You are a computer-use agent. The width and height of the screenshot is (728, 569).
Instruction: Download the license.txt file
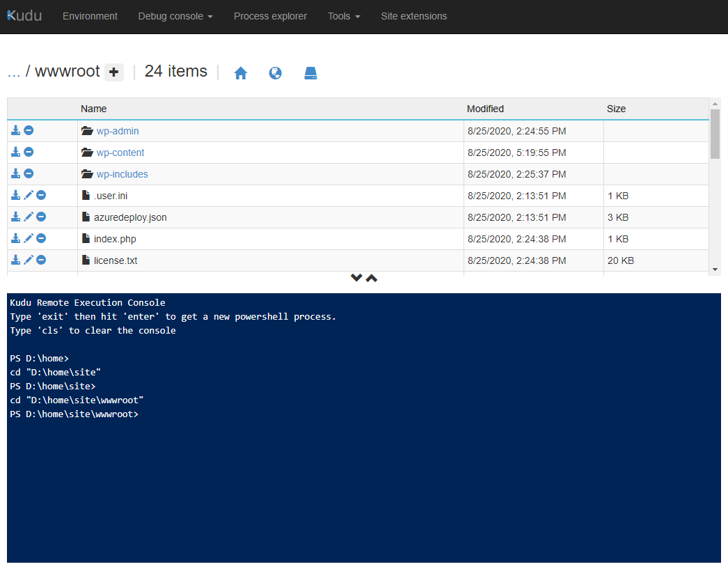16,260
